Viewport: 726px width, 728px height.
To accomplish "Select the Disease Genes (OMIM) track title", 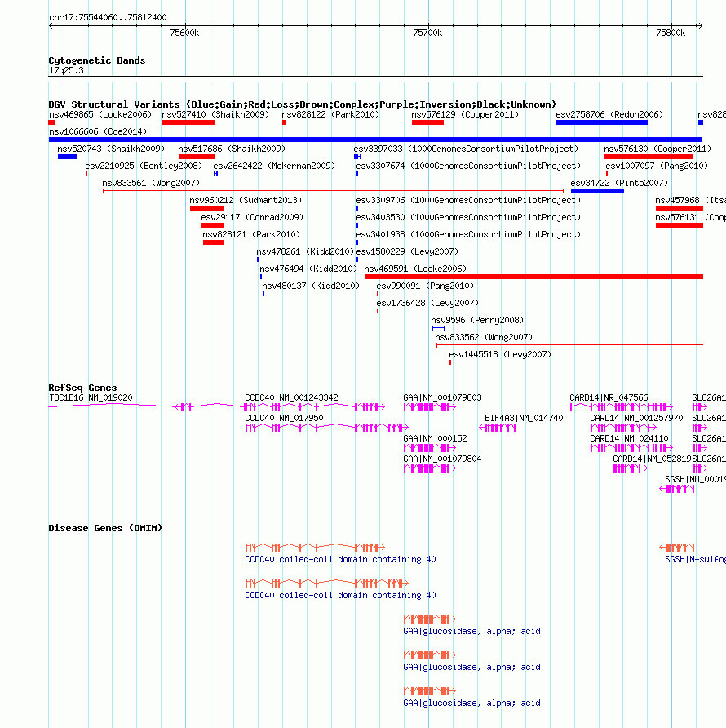I will tap(105, 528).
